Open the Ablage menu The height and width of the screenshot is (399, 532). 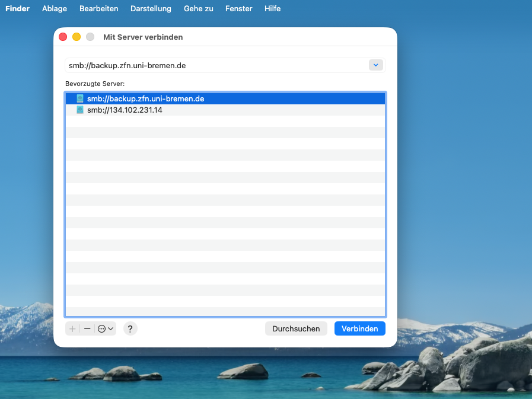55,9
